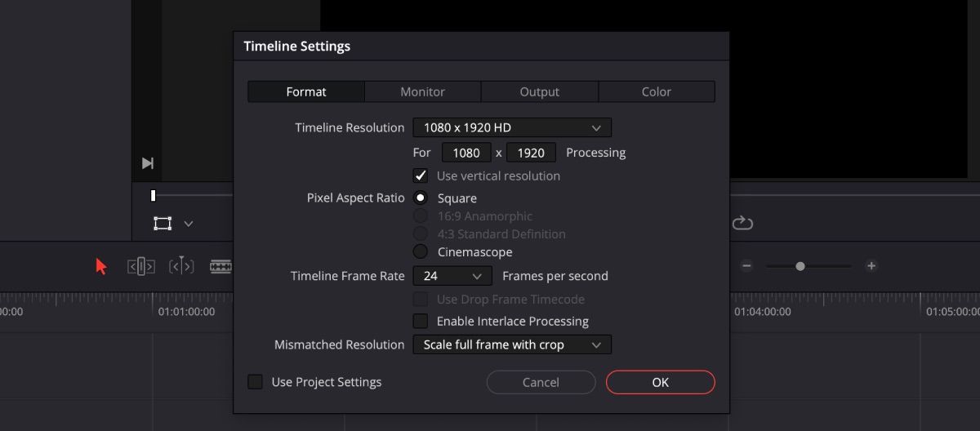Select the Blade Edit razor tool
Viewport: 980px width, 431px height.
[220, 266]
